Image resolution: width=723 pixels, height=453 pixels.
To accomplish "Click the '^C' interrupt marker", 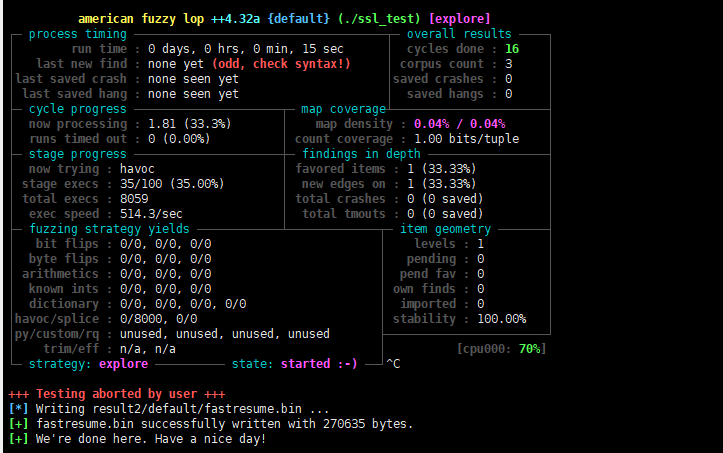I will 393,364.
